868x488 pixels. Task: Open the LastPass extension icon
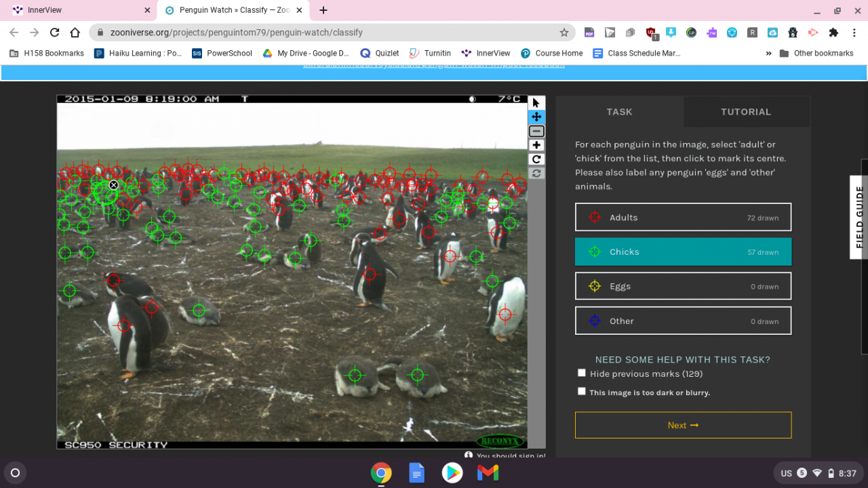pyautogui.click(x=691, y=33)
